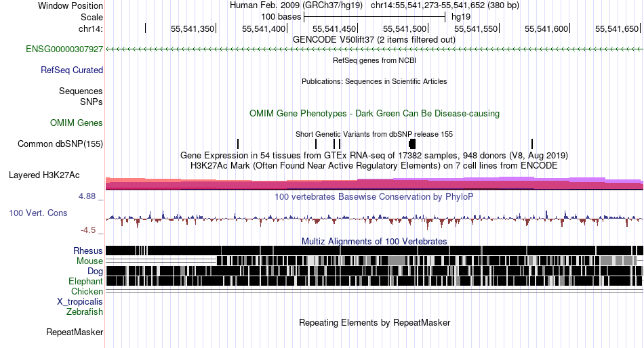Image resolution: width=644 pixels, height=348 pixels.
Task: Open Publications: Sequences in Scientific Articles title
Action: 374,81
